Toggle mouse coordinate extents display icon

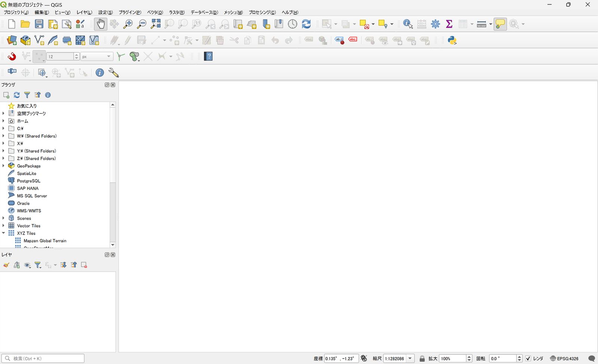tap(364, 358)
